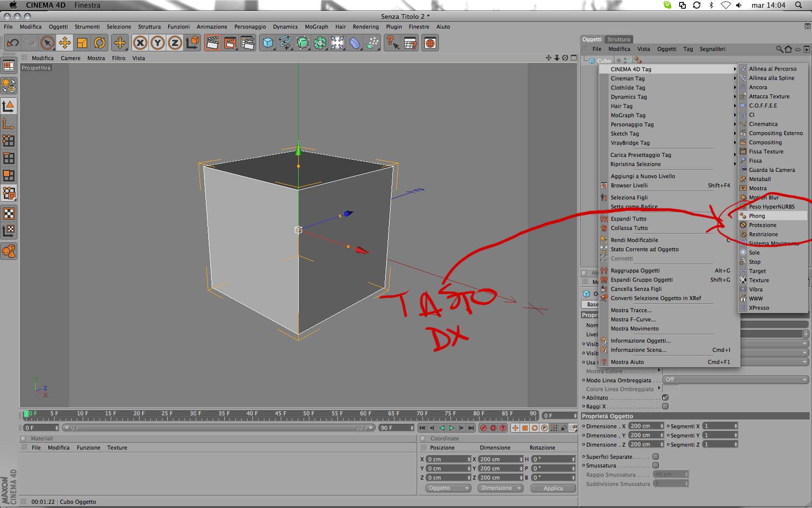Click the Texture tag icon in the submenu
Screen dimensions: 812x508
tap(743, 280)
